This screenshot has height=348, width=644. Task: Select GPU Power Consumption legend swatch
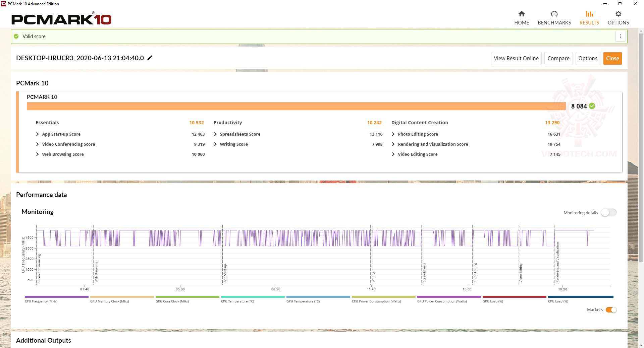(x=449, y=297)
